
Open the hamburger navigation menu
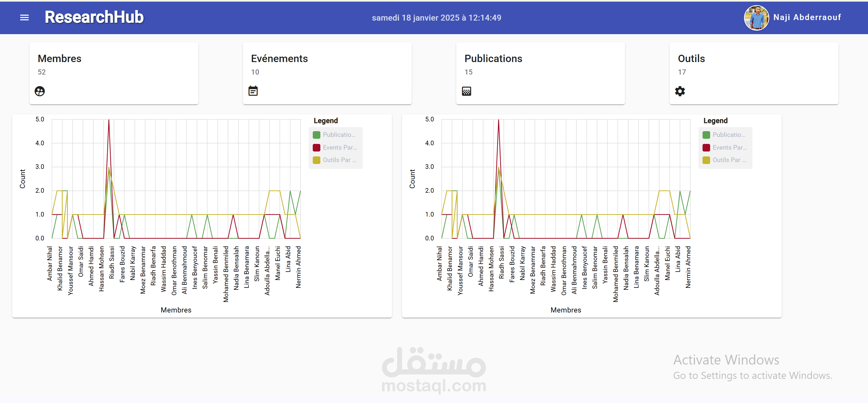pyautogui.click(x=24, y=18)
